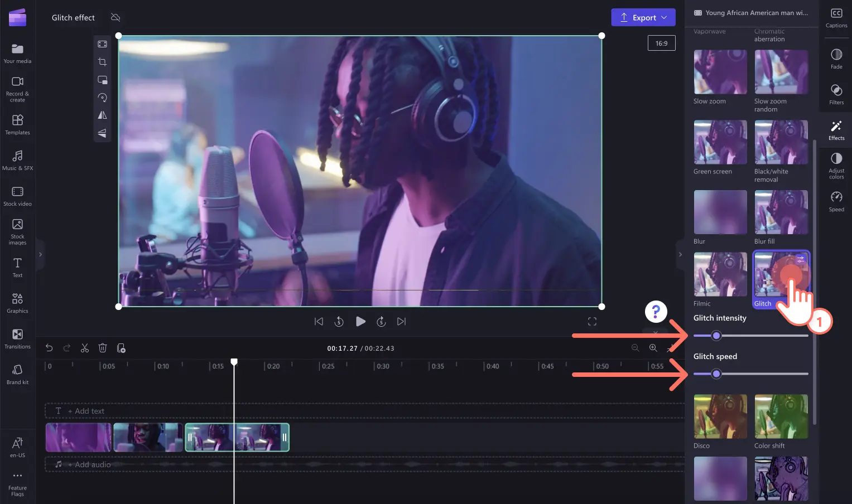Open the Music & SFX library

pyautogui.click(x=17, y=161)
